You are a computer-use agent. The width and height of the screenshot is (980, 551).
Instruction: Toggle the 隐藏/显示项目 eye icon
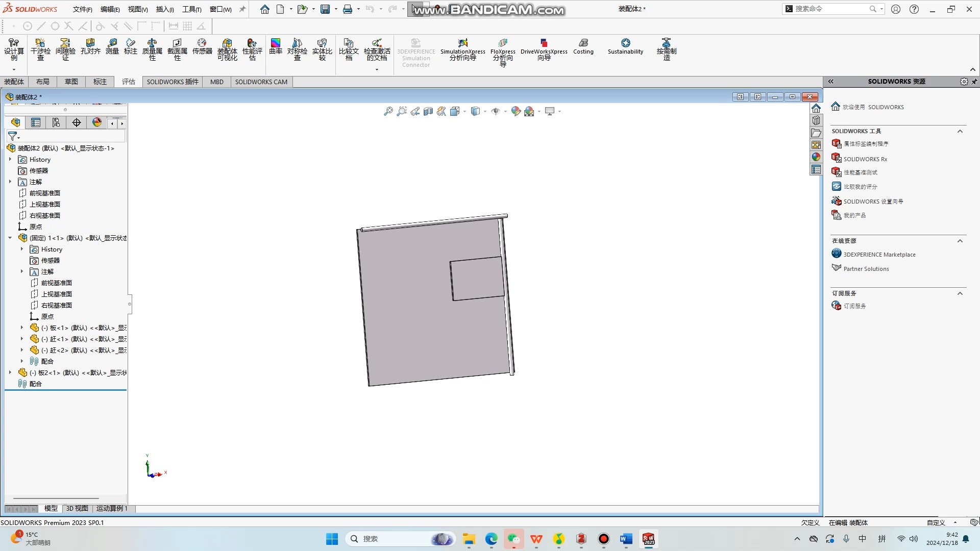pos(496,111)
